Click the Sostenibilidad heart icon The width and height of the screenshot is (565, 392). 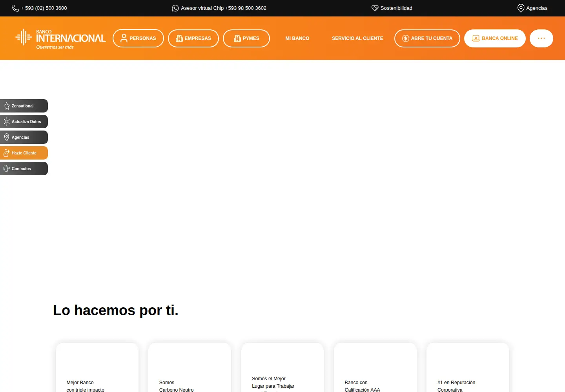375,8
